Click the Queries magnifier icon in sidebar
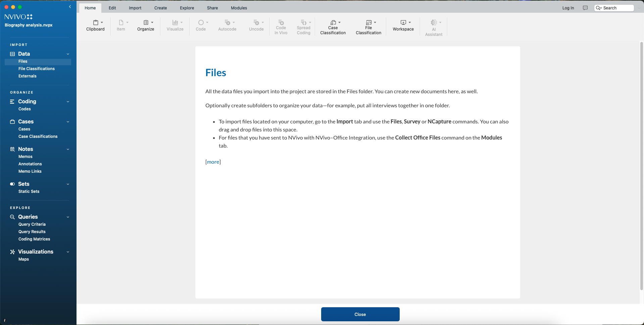The height and width of the screenshot is (325, 644). (x=12, y=217)
